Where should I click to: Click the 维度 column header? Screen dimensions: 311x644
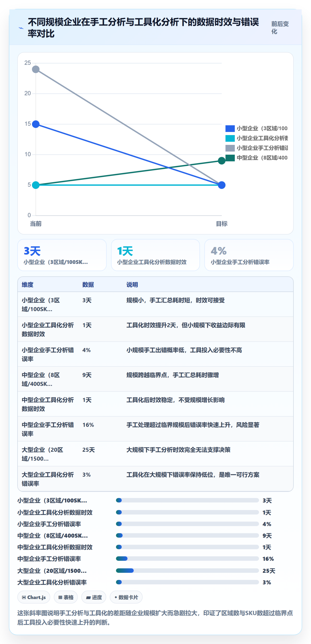click(27, 285)
